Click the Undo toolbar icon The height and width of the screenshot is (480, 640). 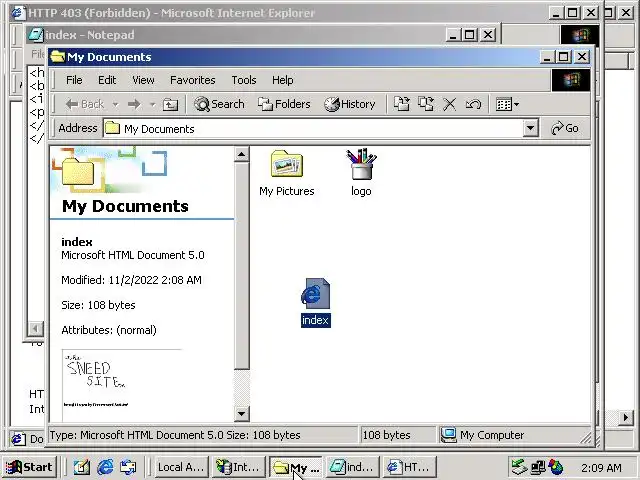(x=473, y=104)
